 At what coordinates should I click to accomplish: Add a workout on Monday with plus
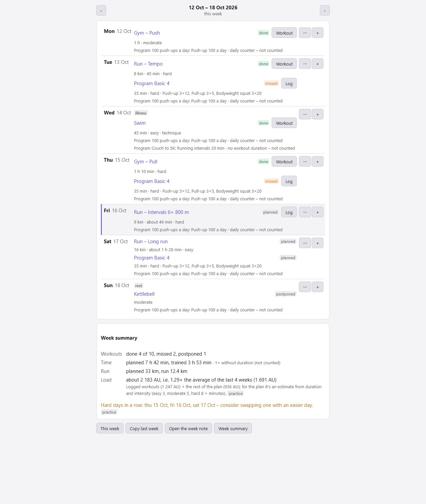318,33
